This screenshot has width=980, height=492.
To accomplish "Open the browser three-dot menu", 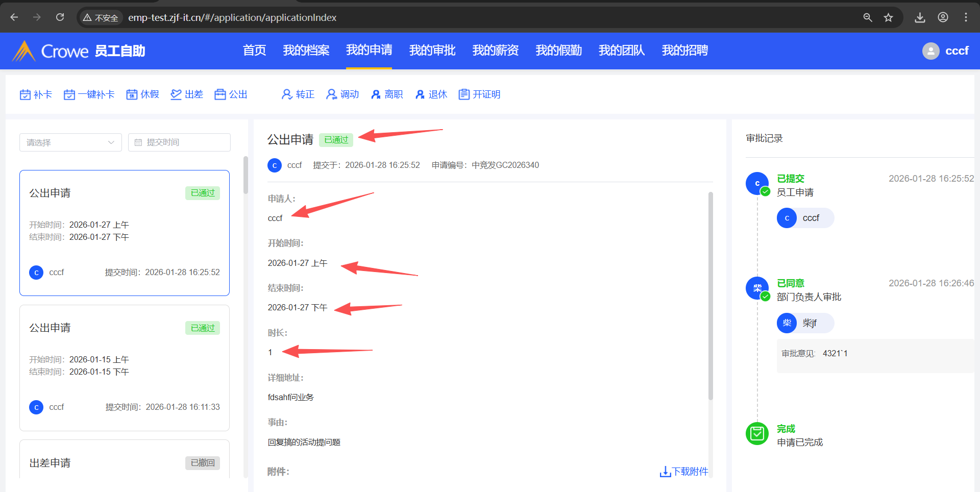I will click(966, 17).
